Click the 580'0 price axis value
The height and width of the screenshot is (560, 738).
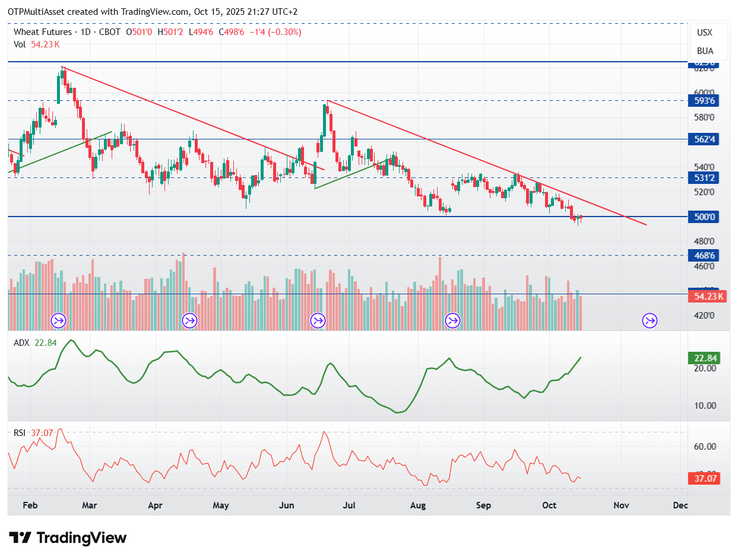pos(705,117)
